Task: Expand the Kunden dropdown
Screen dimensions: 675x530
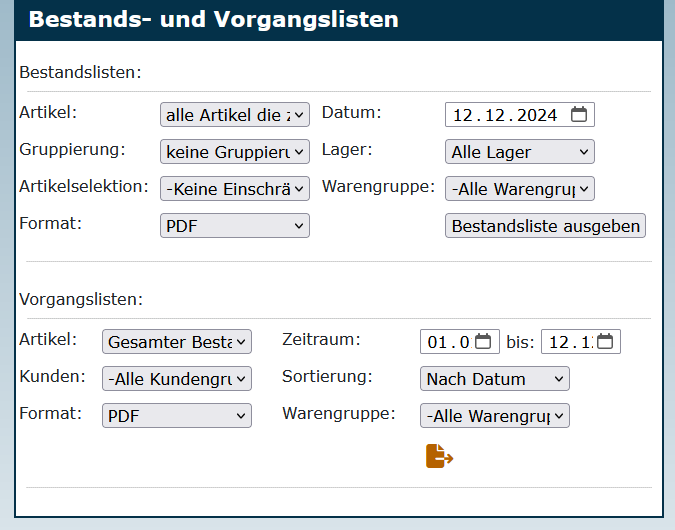Action: tap(177, 379)
